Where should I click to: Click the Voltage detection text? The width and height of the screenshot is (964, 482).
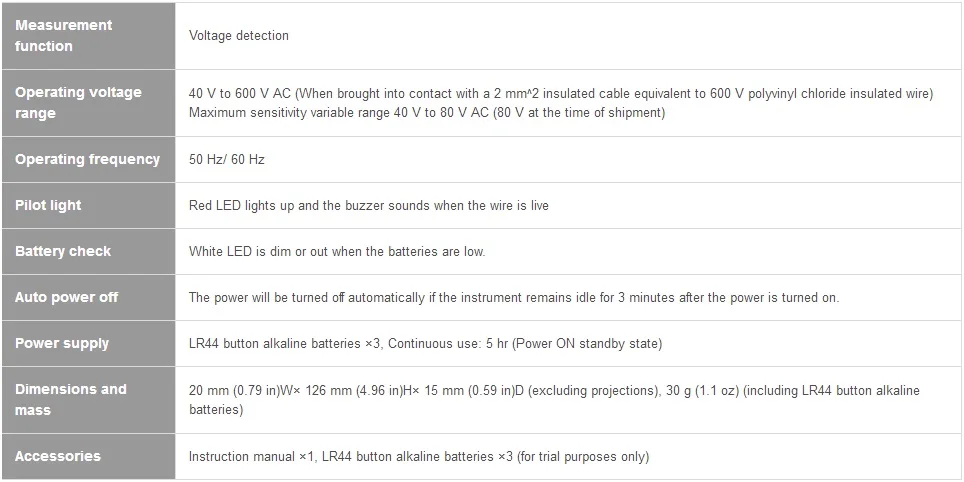[x=239, y=36]
